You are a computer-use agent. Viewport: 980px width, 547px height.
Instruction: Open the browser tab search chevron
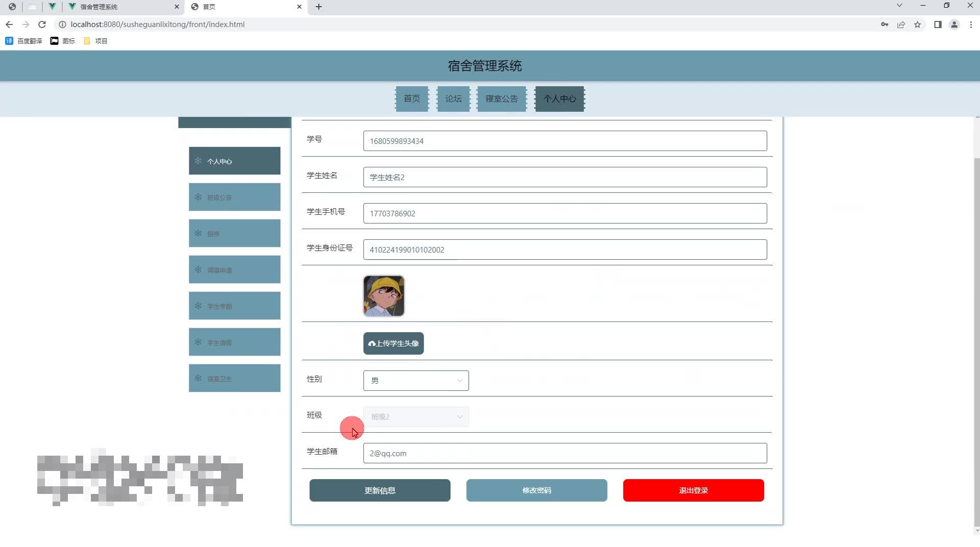pyautogui.click(x=899, y=5)
